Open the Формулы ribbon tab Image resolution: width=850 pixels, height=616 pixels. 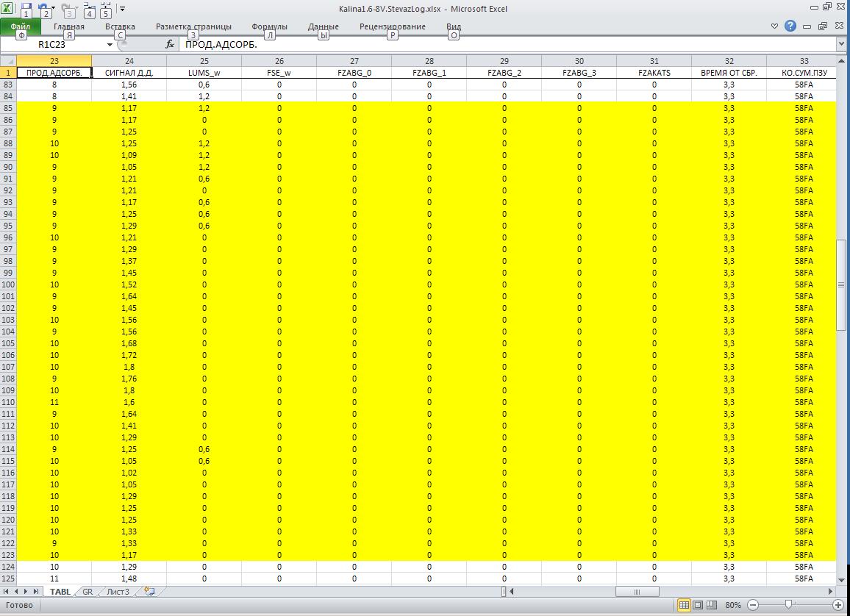click(x=269, y=26)
